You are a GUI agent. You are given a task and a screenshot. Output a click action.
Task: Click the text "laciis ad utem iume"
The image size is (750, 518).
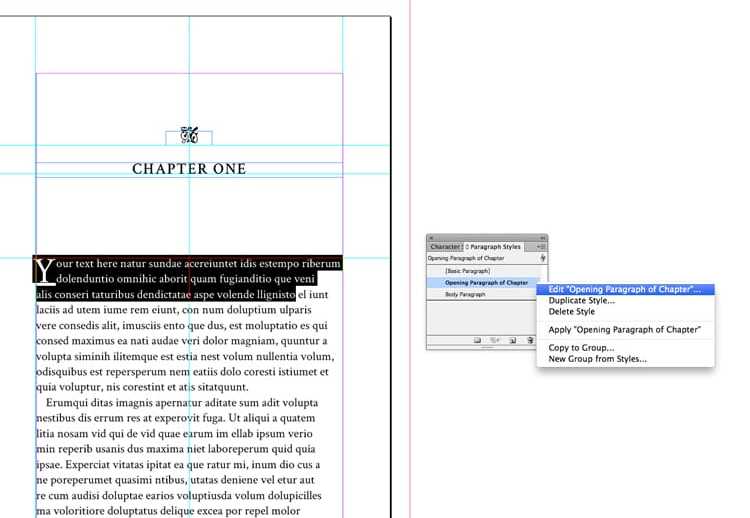tap(83, 310)
